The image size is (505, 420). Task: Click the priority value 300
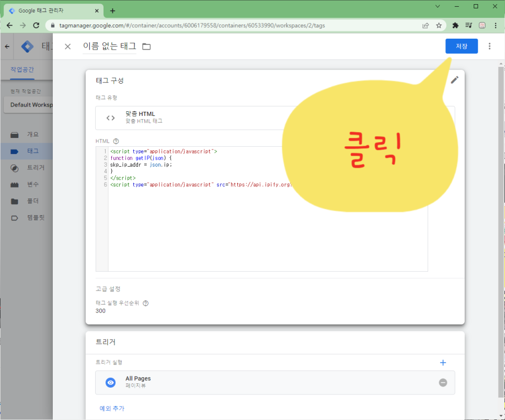100,311
